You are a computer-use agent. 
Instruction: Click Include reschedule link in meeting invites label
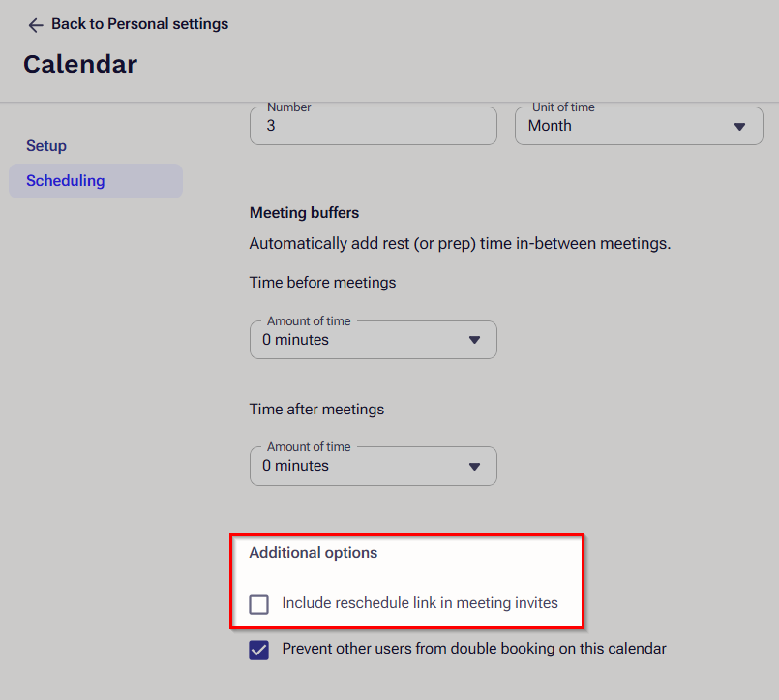tap(420, 603)
